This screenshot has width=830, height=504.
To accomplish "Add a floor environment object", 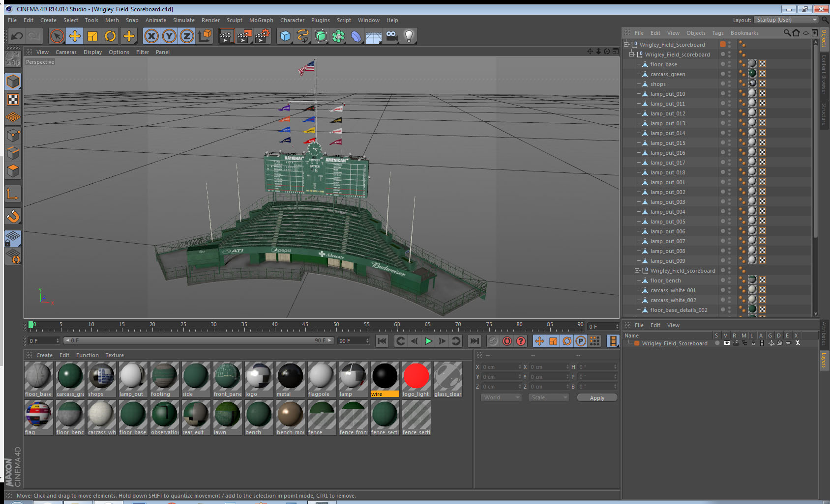I will click(x=374, y=36).
